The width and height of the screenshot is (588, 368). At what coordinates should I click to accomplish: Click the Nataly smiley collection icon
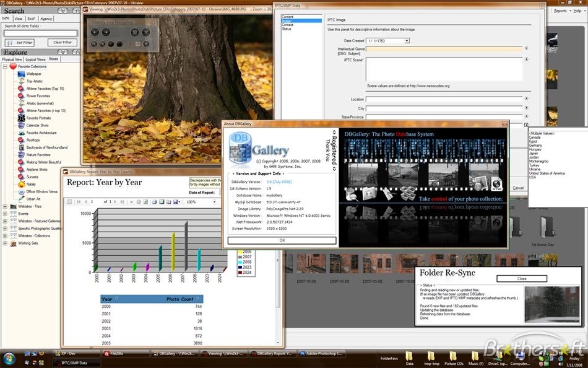tap(21, 184)
